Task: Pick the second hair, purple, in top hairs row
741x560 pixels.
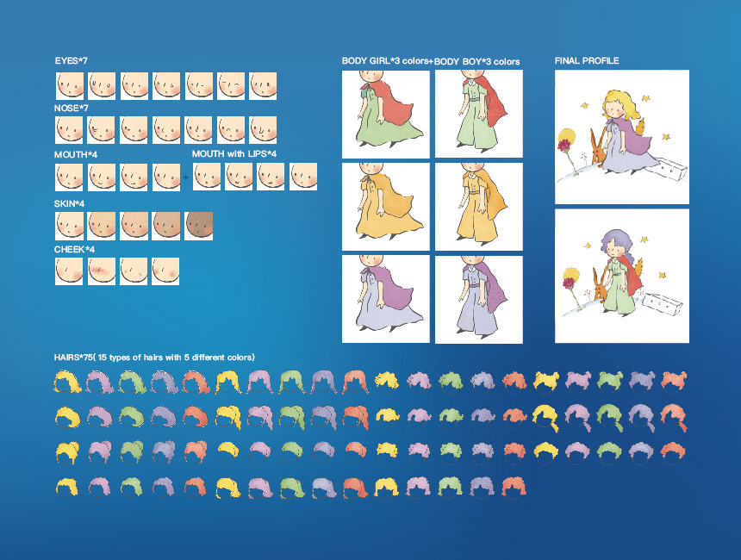Action: pos(99,382)
